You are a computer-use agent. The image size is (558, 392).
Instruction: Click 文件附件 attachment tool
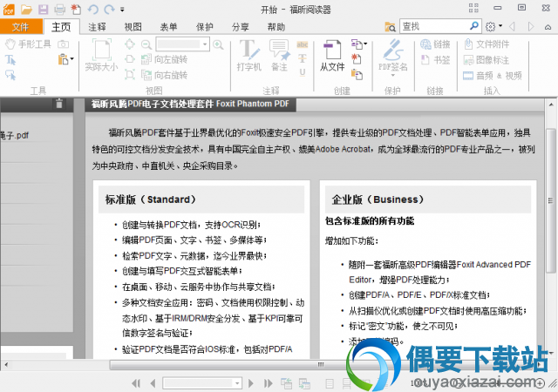(x=487, y=44)
